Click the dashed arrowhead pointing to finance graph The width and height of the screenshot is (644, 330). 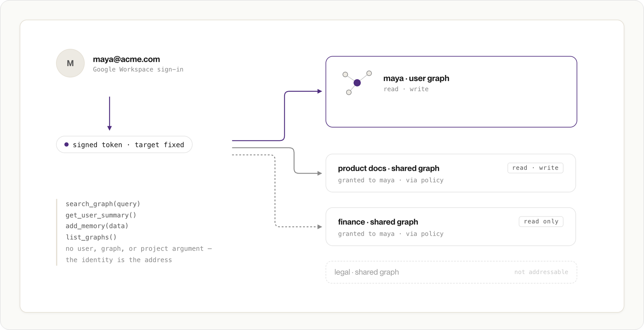click(x=319, y=227)
